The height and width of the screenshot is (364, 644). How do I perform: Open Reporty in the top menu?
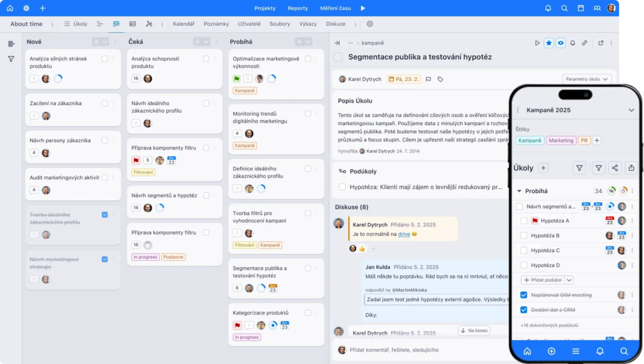pos(297,8)
